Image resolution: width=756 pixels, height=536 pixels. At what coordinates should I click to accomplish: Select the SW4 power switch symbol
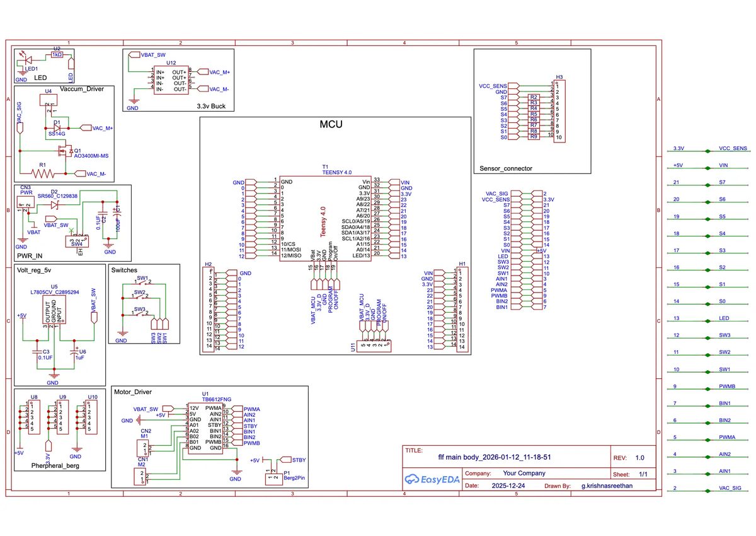(76, 241)
